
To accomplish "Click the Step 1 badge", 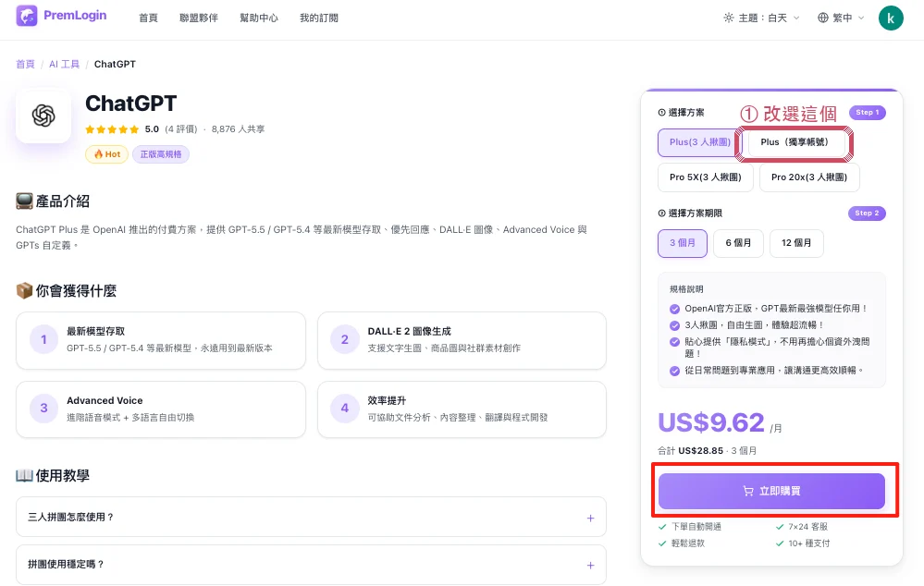I will point(867,113).
